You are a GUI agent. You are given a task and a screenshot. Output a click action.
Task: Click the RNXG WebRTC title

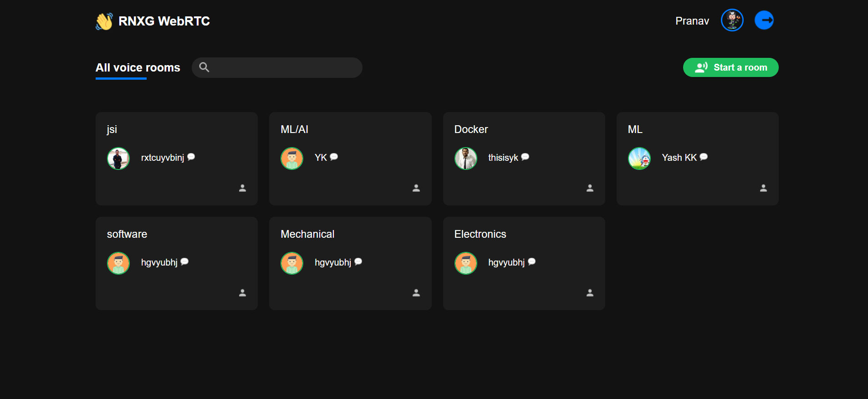pos(164,21)
